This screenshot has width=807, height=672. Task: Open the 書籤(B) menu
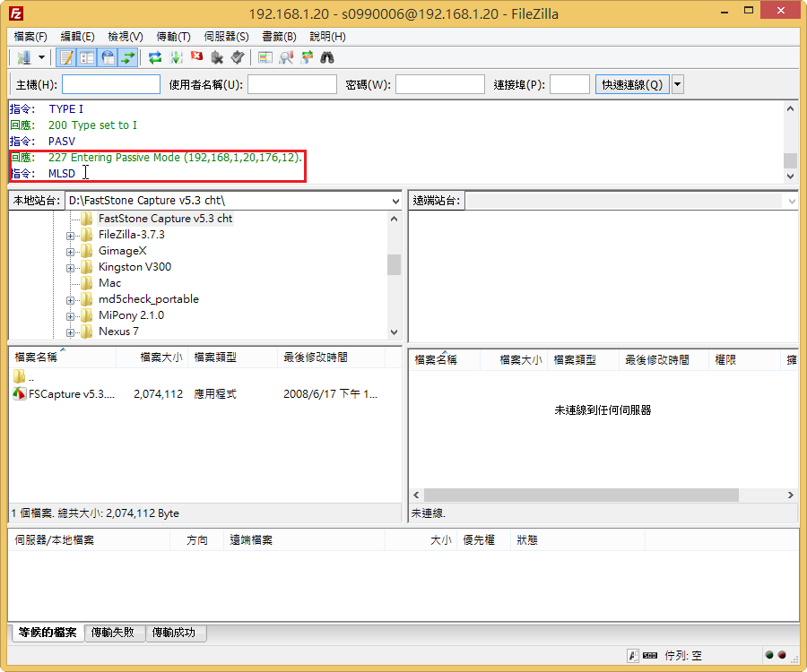[x=280, y=37]
